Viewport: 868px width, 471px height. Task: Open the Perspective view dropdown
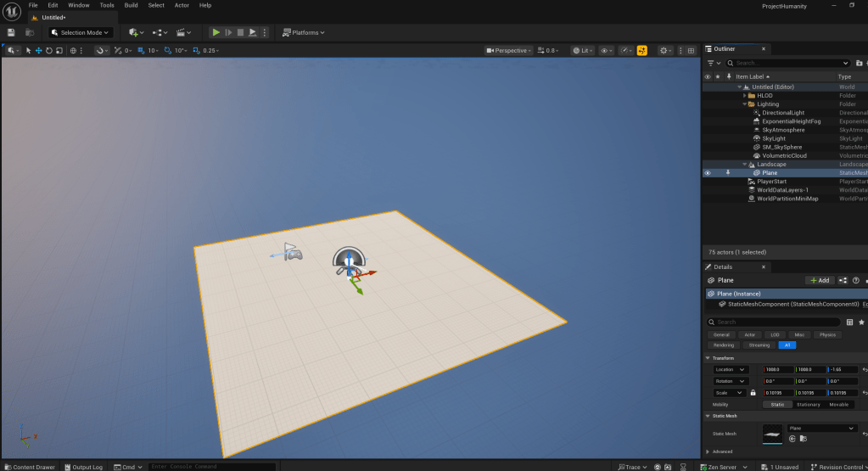point(508,51)
